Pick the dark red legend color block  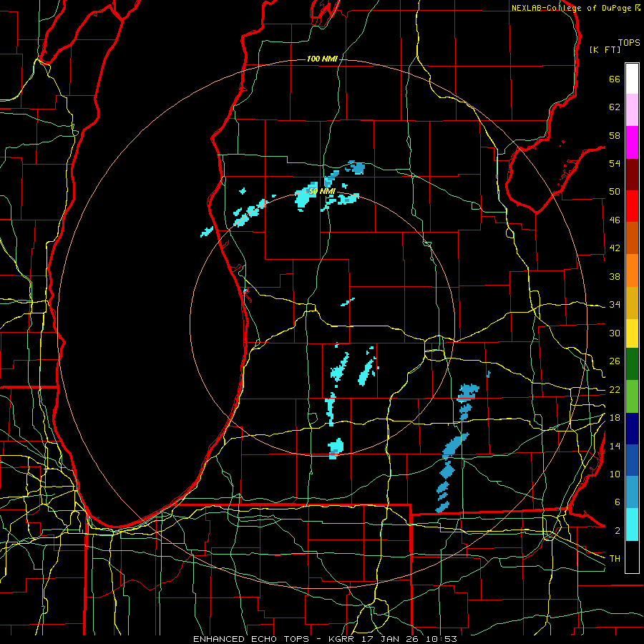coord(632,175)
